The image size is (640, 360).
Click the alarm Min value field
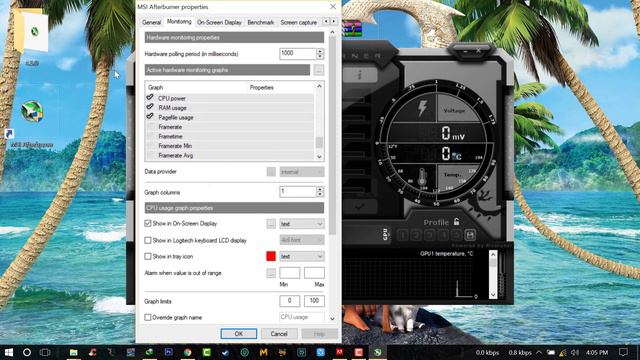click(x=290, y=273)
